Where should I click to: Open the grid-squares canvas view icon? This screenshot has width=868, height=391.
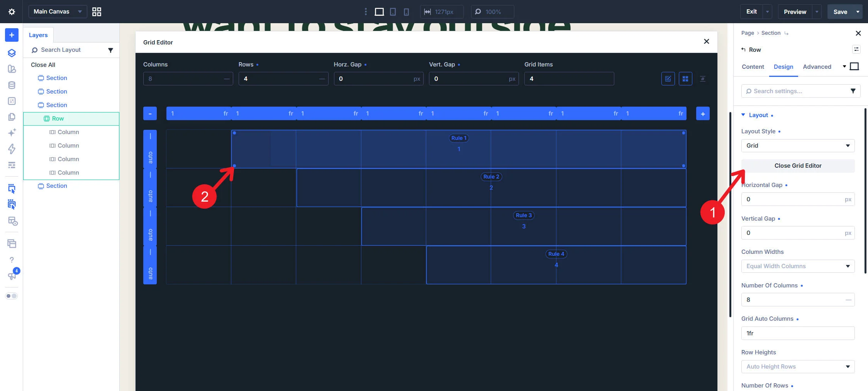click(97, 12)
